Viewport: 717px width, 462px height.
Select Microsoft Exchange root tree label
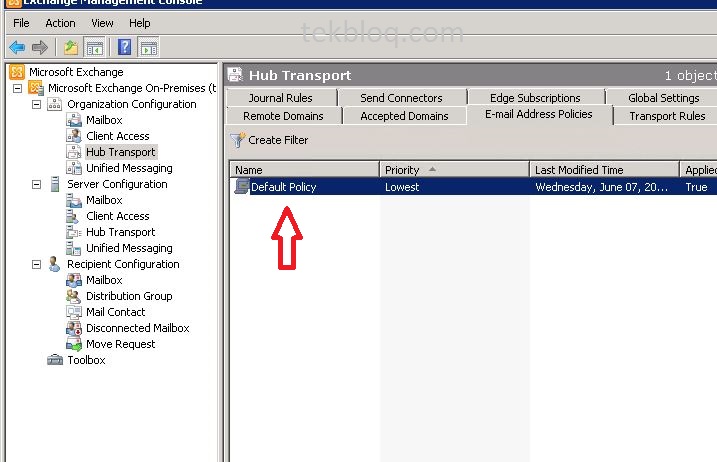pos(76,72)
